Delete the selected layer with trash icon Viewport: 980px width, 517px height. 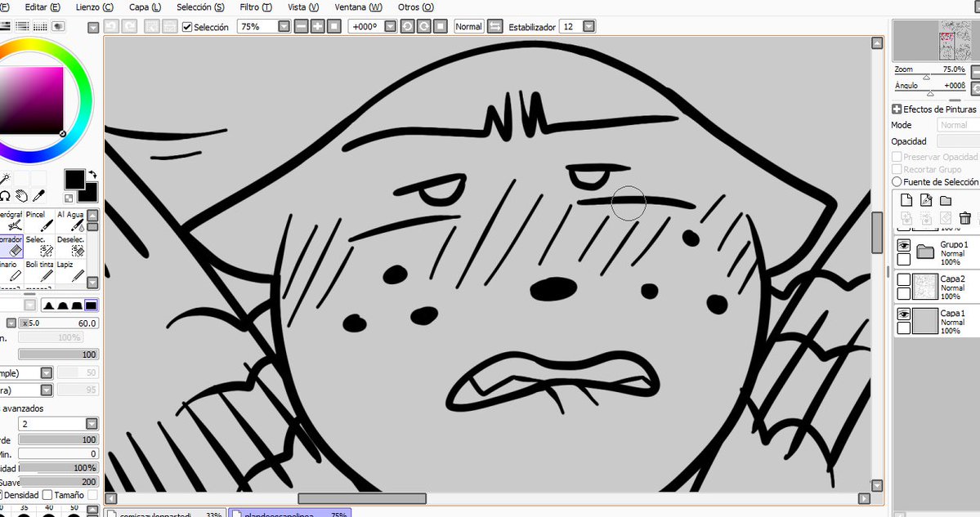click(965, 218)
